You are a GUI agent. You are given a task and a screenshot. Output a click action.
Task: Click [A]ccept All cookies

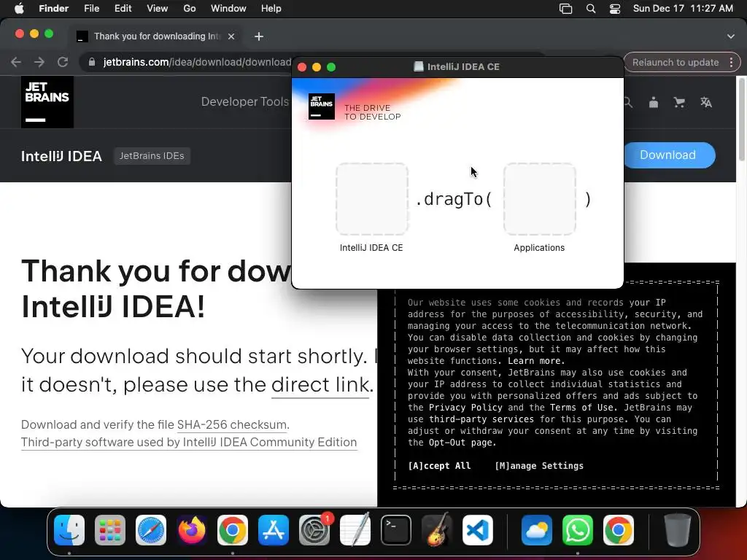[x=439, y=466]
